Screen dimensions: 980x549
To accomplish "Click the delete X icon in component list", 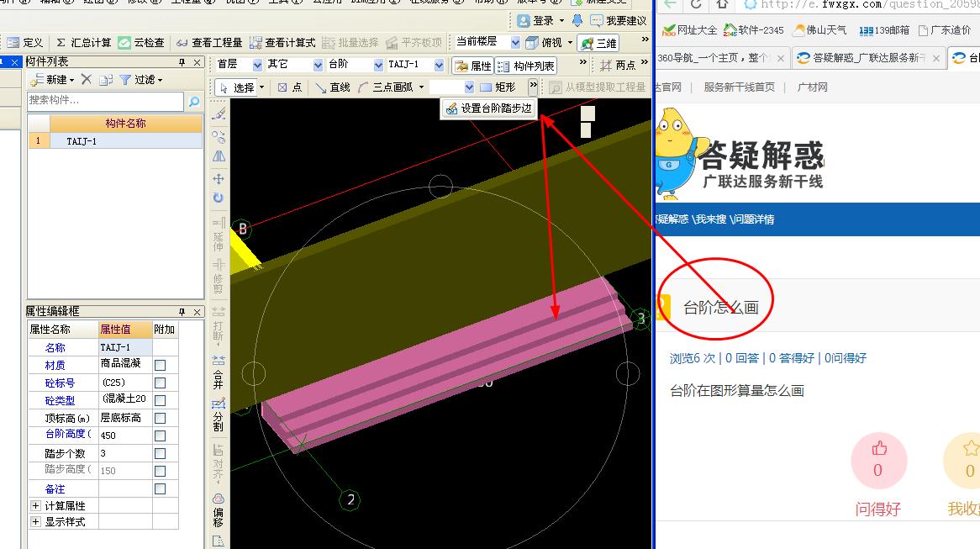I will pos(87,79).
